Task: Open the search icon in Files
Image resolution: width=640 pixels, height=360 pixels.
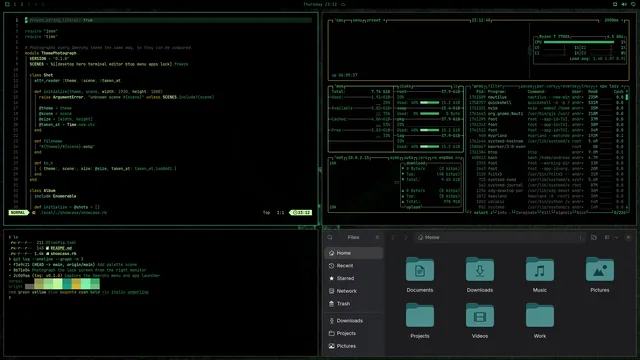Action: (x=330, y=237)
